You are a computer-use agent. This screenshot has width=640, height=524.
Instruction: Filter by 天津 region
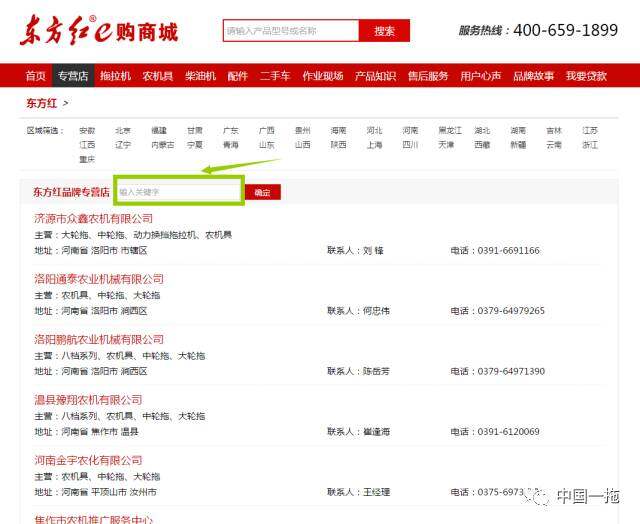[x=446, y=145]
